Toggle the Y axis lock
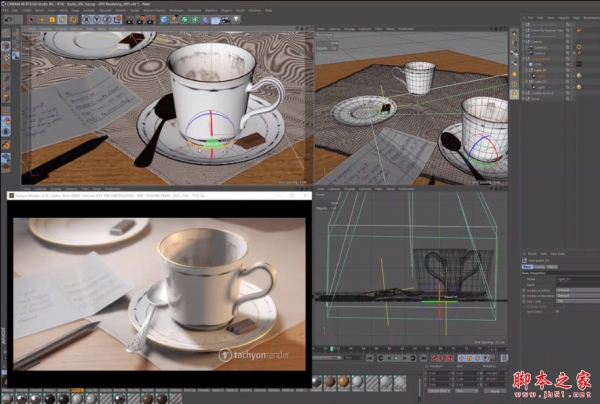 point(97,19)
